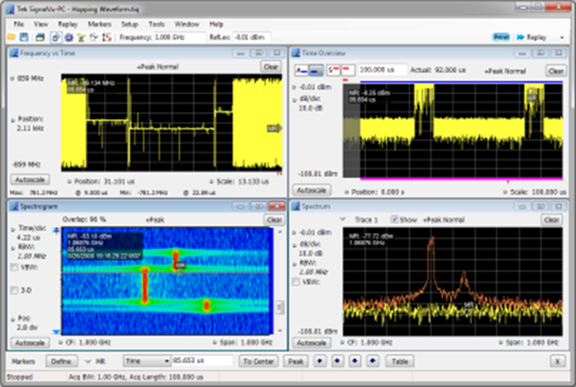Open settings with the blue gear icon
Viewport: 576px width, 387px height.
coord(69,37)
